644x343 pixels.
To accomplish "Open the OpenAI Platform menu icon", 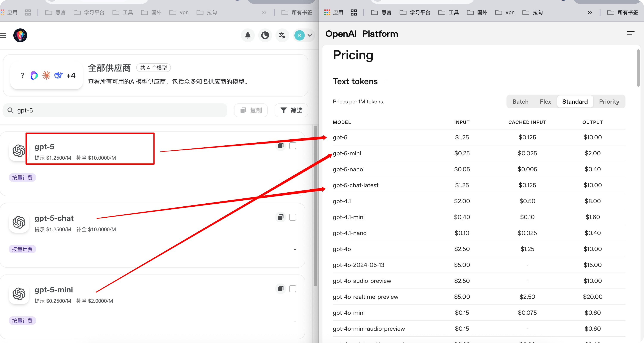I will pos(630,33).
